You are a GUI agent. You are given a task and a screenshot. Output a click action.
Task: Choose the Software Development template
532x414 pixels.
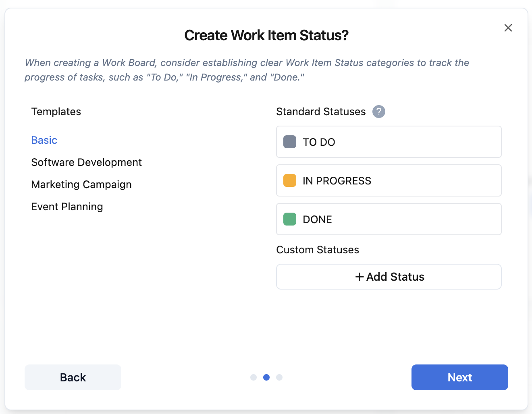point(86,162)
